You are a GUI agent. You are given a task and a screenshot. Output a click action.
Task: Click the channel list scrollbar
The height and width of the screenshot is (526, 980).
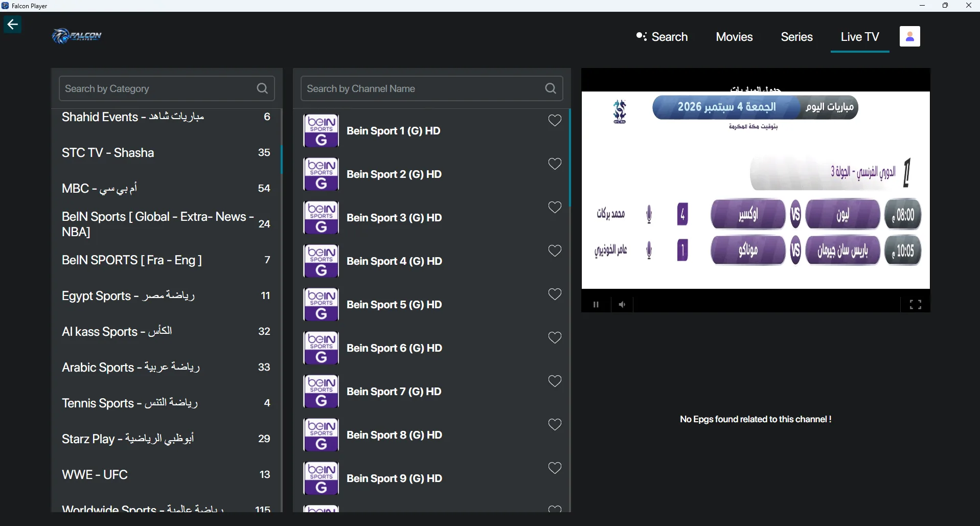pos(569,157)
